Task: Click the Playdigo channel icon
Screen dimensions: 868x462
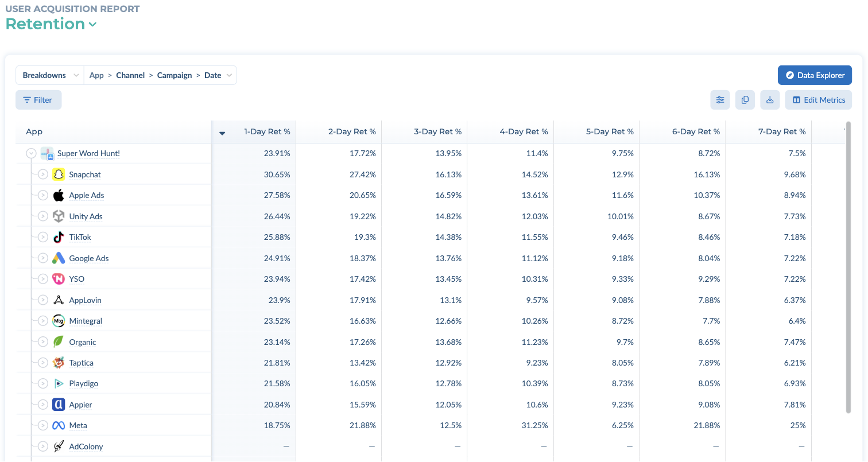Action: coord(59,383)
